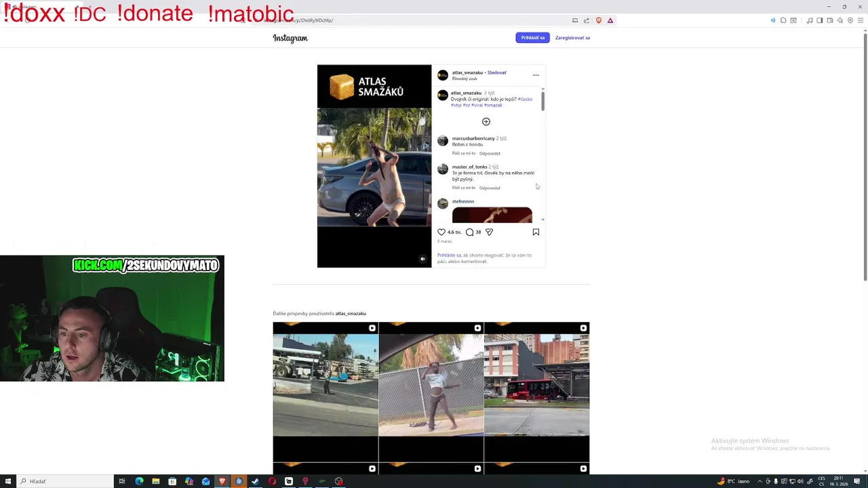Switch to Brave browser taskbar icon
Viewport: 868px width, 488px height.
pos(222,481)
